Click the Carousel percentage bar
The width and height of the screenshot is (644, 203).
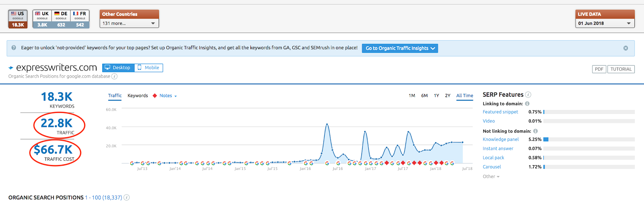click(589, 167)
